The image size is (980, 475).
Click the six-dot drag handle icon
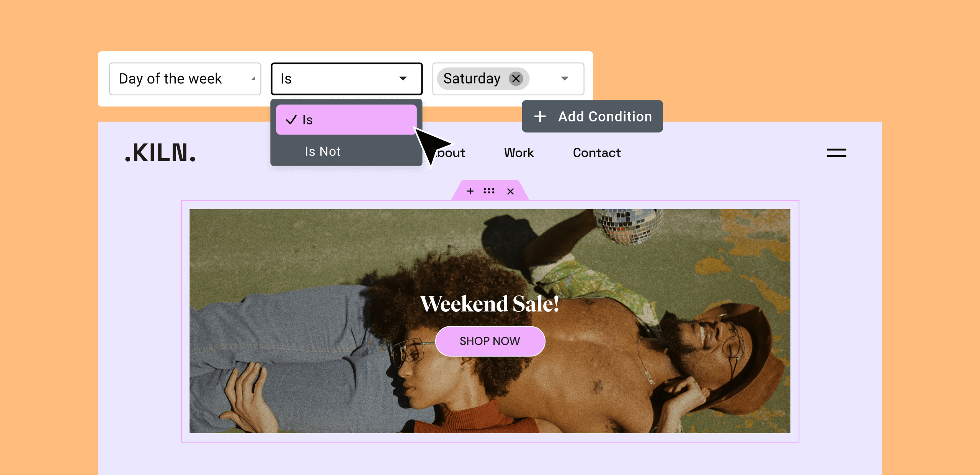pyautogui.click(x=489, y=191)
